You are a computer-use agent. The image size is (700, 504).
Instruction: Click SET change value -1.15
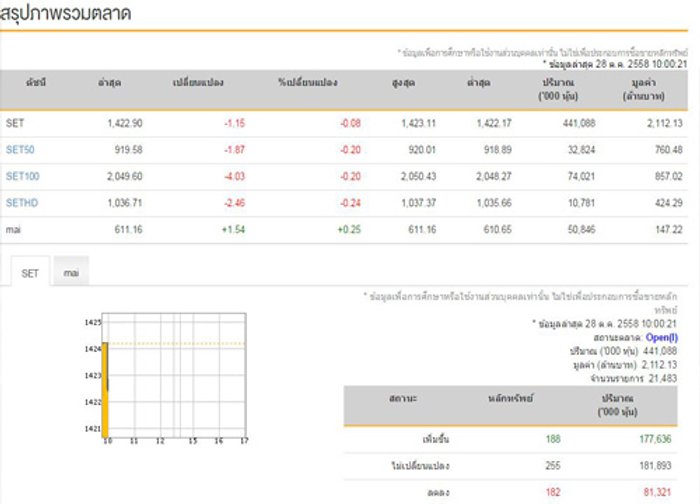(x=234, y=123)
